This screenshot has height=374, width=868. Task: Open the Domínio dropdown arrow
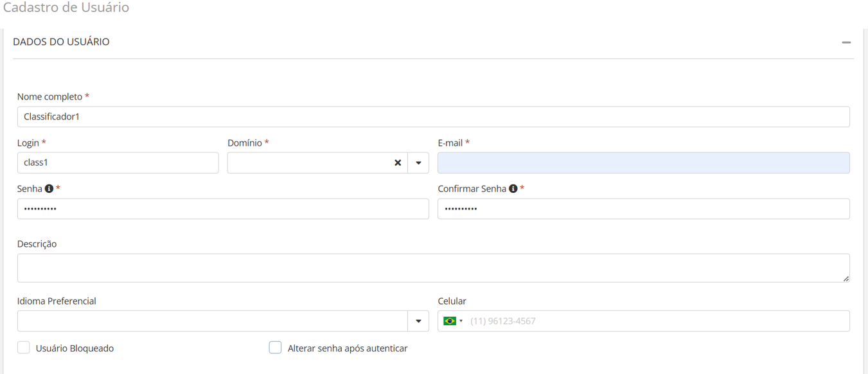pos(418,163)
